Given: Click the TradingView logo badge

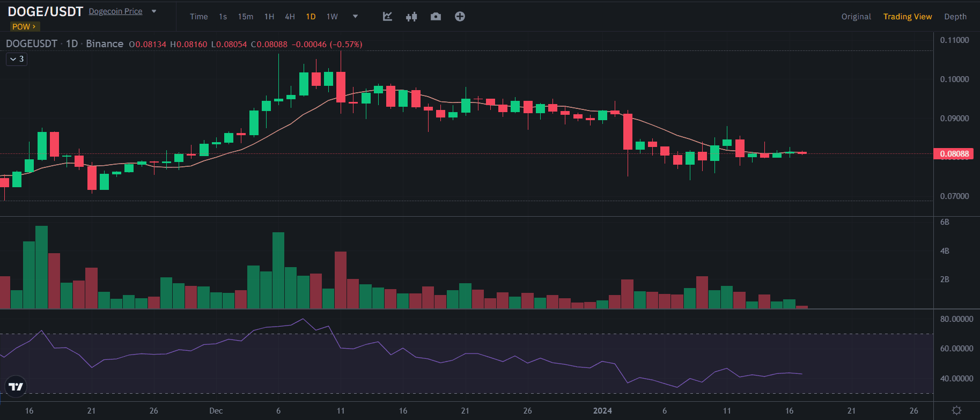Looking at the screenshot, I should coord(16,386).
